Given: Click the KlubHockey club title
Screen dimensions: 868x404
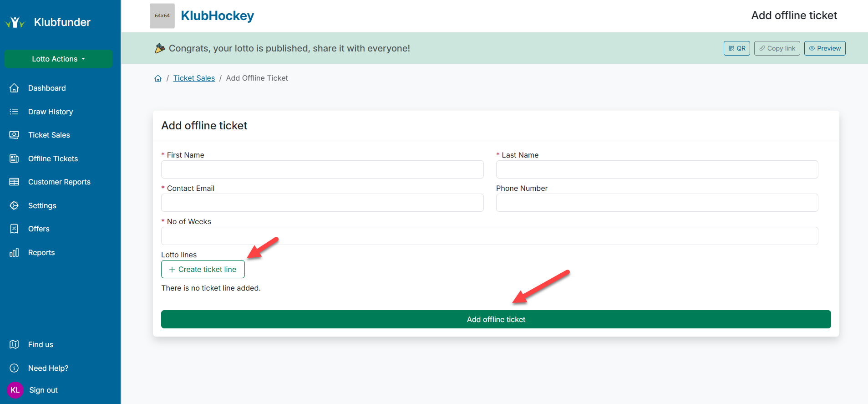Looking at the screenshot, I should [217, 15].
